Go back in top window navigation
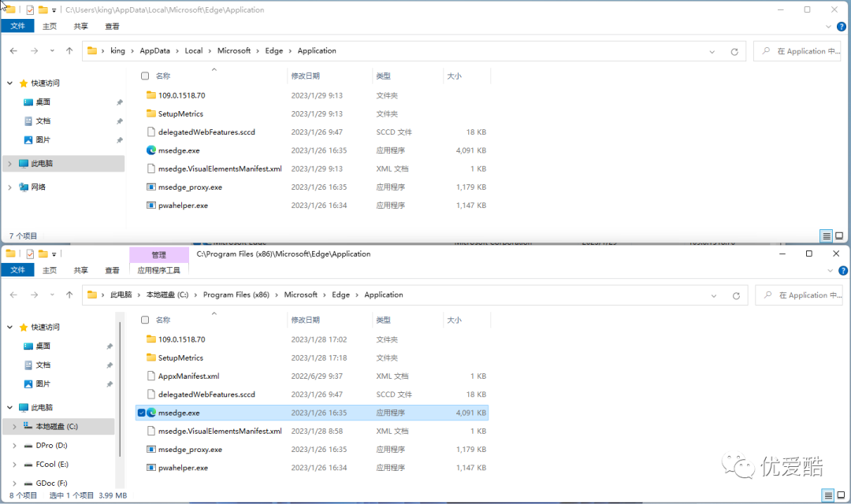 pos(13,51)
